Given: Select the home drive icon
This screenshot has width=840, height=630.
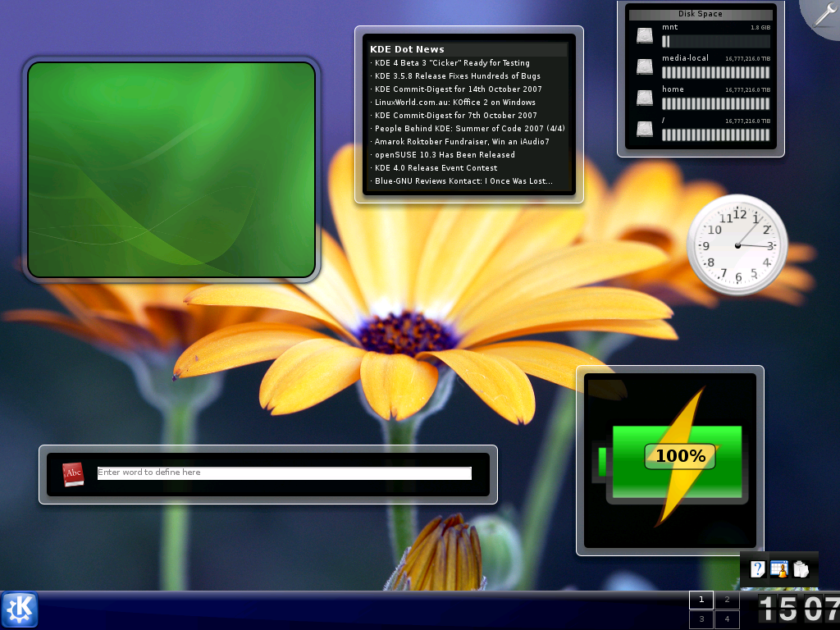Looking at the screenshot, I should 645,98.
